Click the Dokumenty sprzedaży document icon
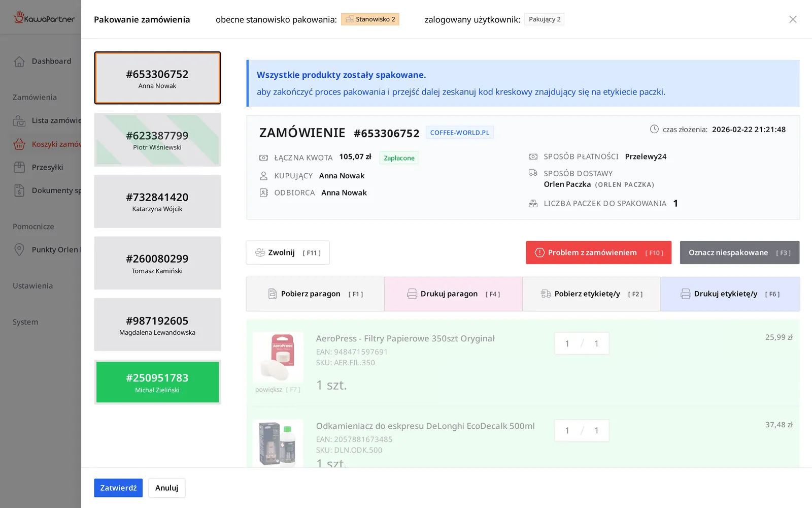Viewport: 812px width, 508px height. [x=19, y=190]
